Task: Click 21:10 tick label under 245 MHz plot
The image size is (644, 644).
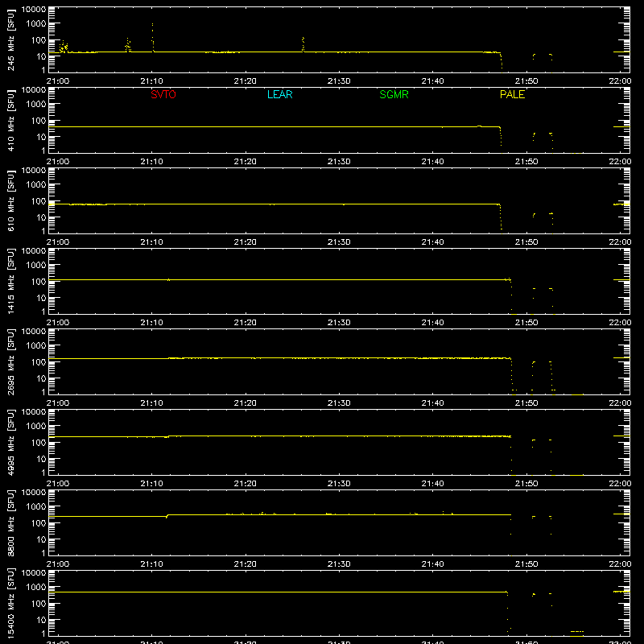Action: (x=151, y=81)
